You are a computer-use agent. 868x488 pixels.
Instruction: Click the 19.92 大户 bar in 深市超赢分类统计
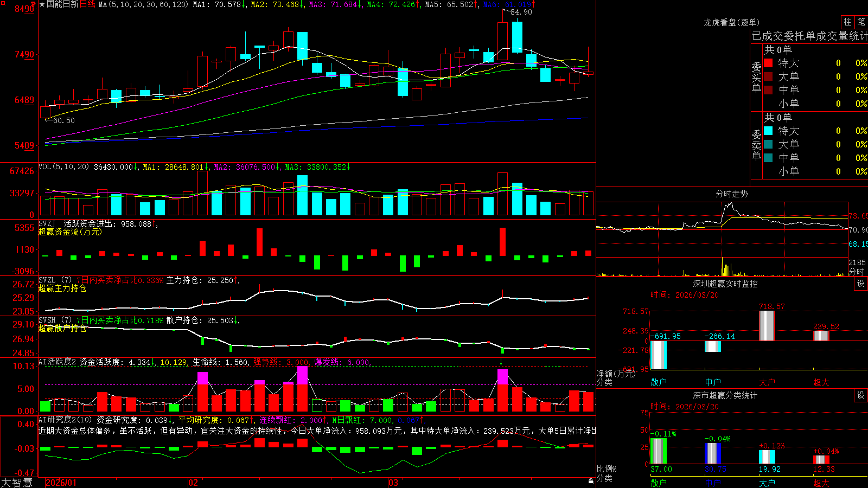(767, 457)
